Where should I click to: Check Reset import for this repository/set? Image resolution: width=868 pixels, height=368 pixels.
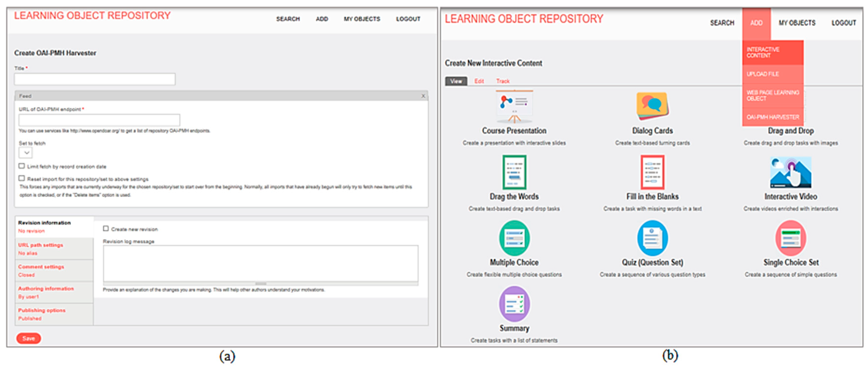[22, 178]
